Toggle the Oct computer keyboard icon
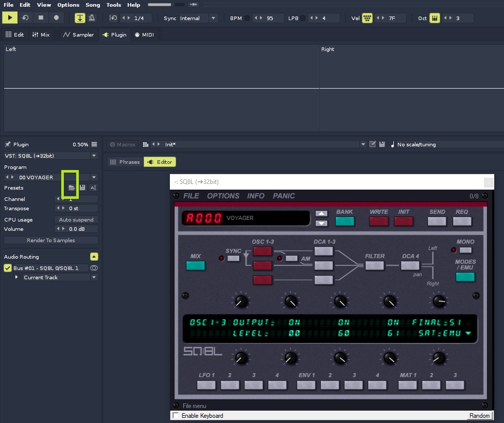 tap(435, 18)
